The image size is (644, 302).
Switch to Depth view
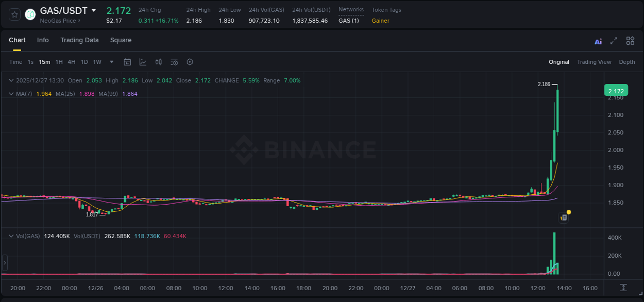pyautogui.click(x=627, y=62)
